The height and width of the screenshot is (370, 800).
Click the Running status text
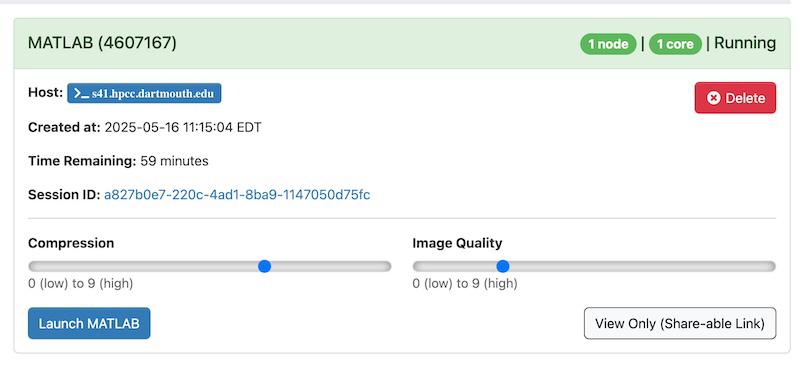[x=745, y=43]
